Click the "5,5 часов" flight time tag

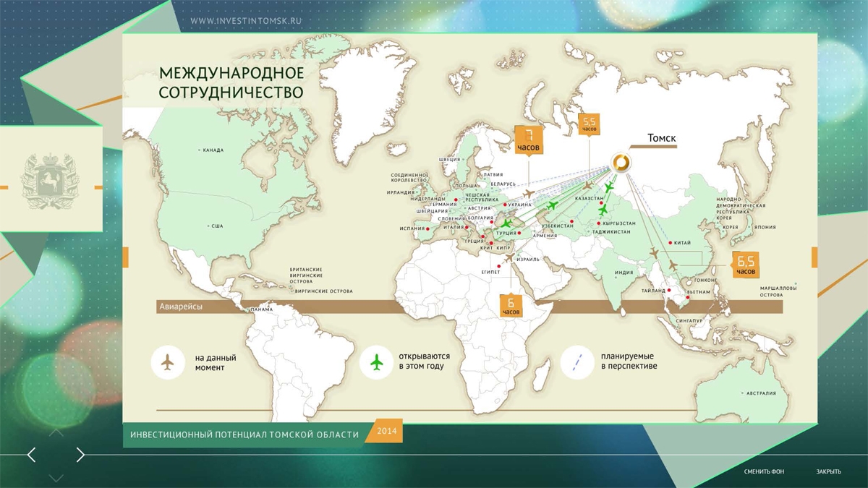click(x=589, y=124)
